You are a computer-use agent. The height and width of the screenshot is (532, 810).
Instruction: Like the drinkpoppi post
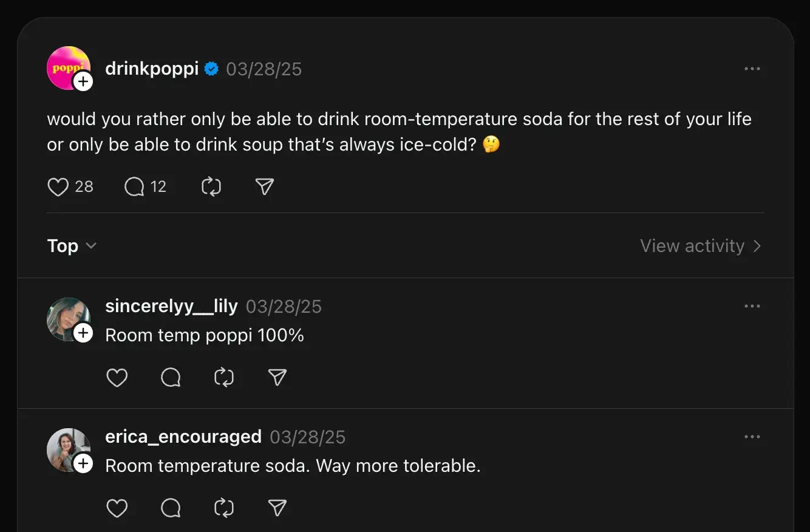(x=58, y=186)
